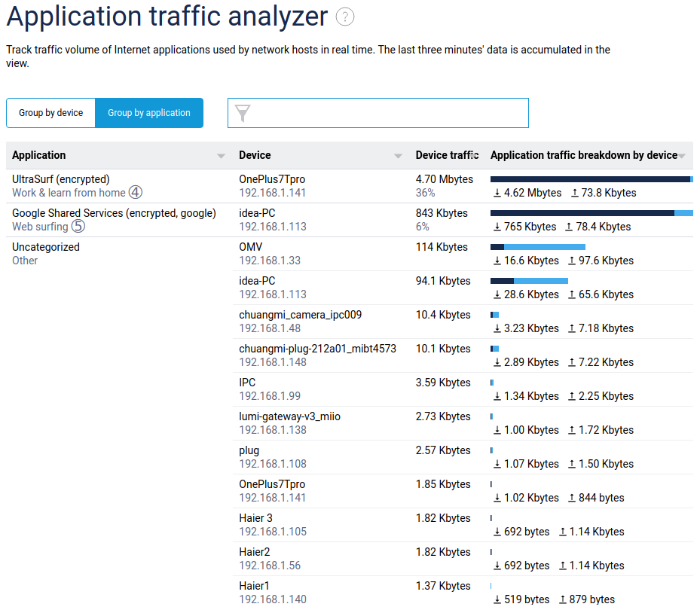Click the download arrow beside 16.6 Kbytes

click(498, 261)
